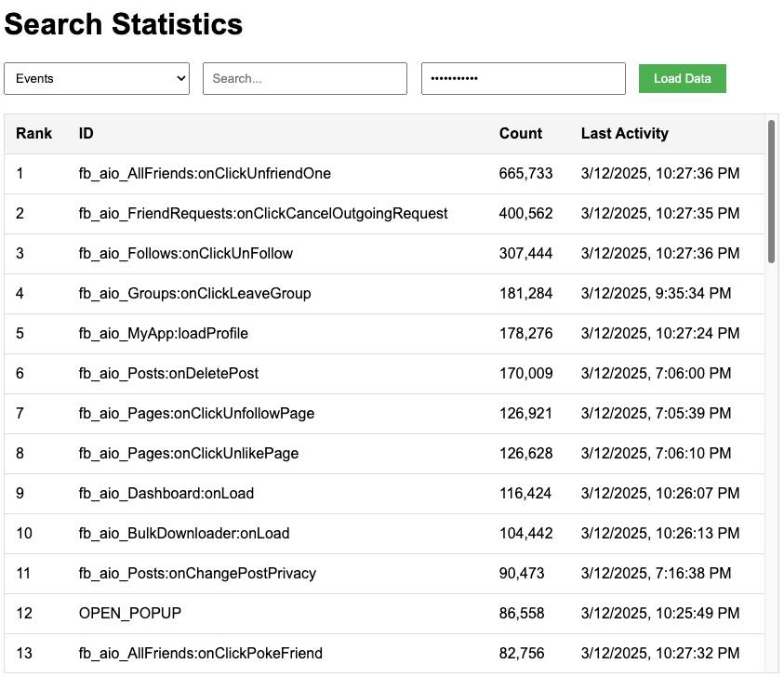This screenshot has height=677, width=784.
Task: Click the Rank column header
Action: (x=34, y=134)
